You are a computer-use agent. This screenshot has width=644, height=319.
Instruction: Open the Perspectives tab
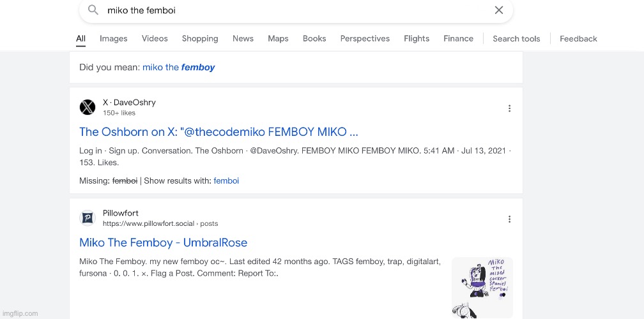(x=365, y=39)
